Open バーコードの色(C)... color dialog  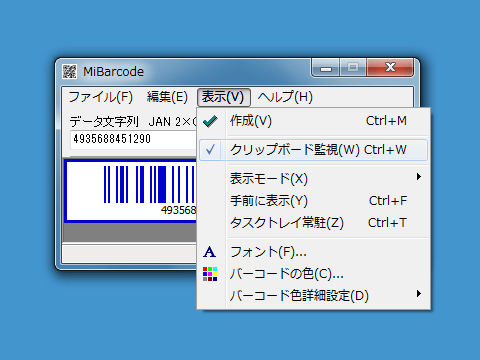point(313,274)
